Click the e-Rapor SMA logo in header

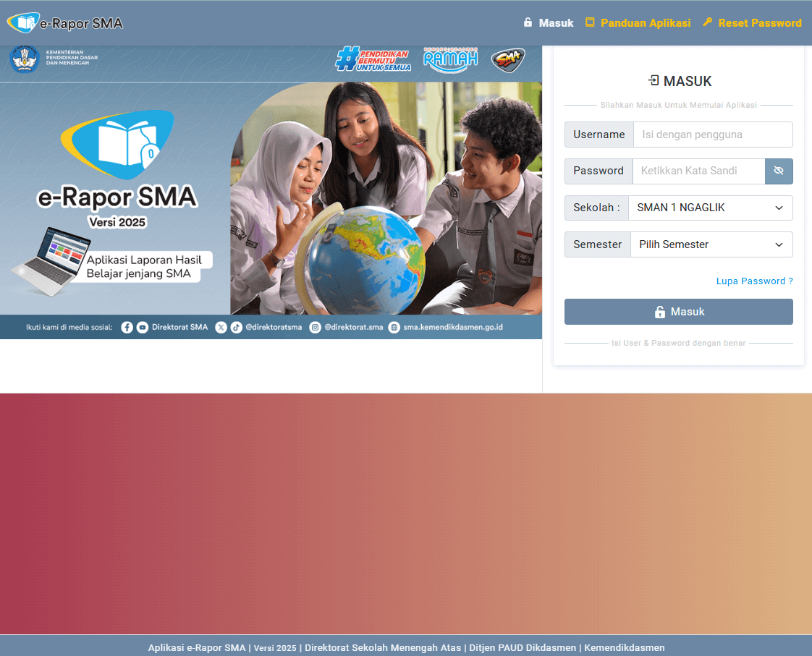click(x=65, y=23)
